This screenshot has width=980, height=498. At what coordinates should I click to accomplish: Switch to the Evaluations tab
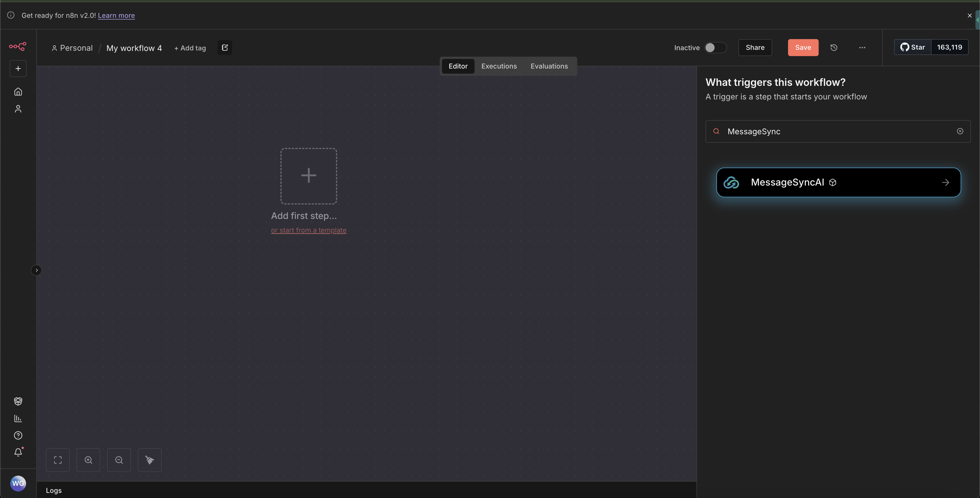click(549, 66)
